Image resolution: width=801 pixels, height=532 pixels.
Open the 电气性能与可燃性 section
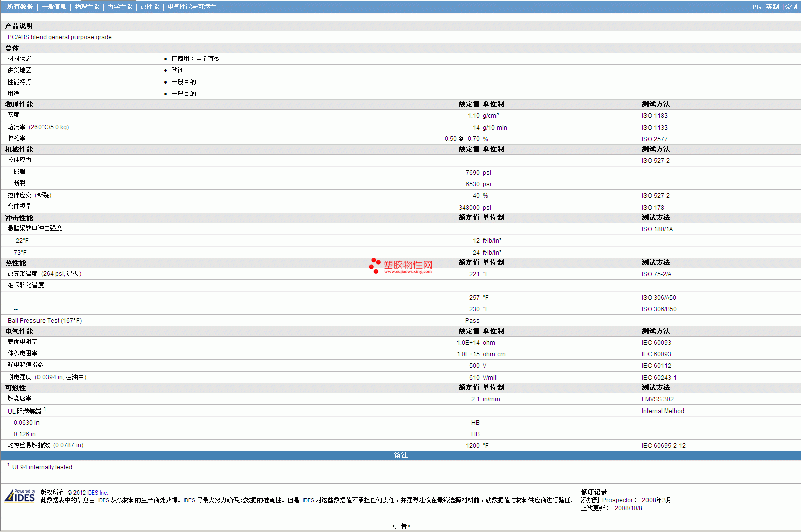[192, 7]
